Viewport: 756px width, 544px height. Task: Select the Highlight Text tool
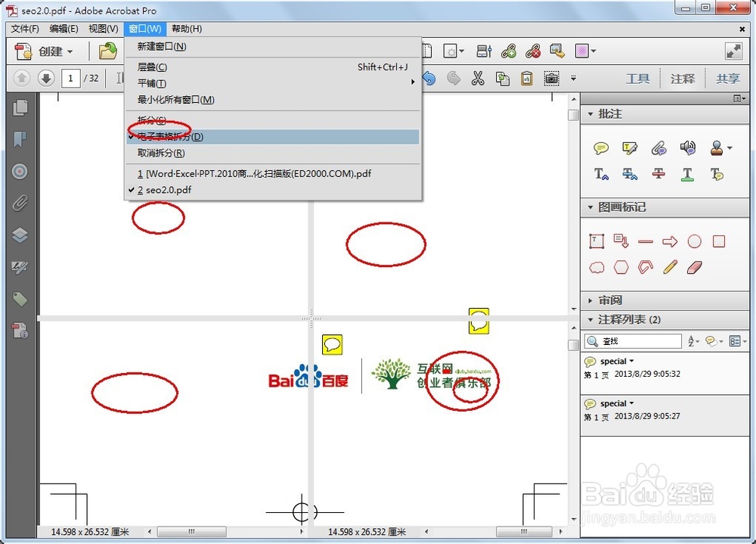[630, 148]
